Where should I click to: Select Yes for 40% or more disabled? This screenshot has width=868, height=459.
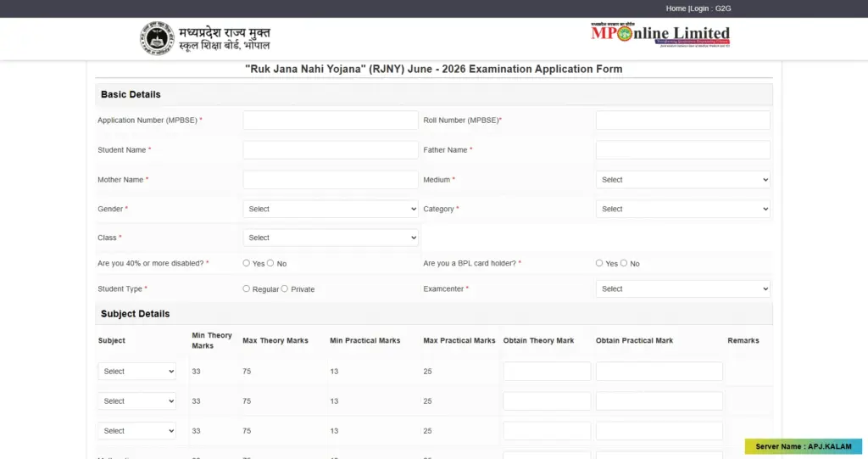[247, 263]
